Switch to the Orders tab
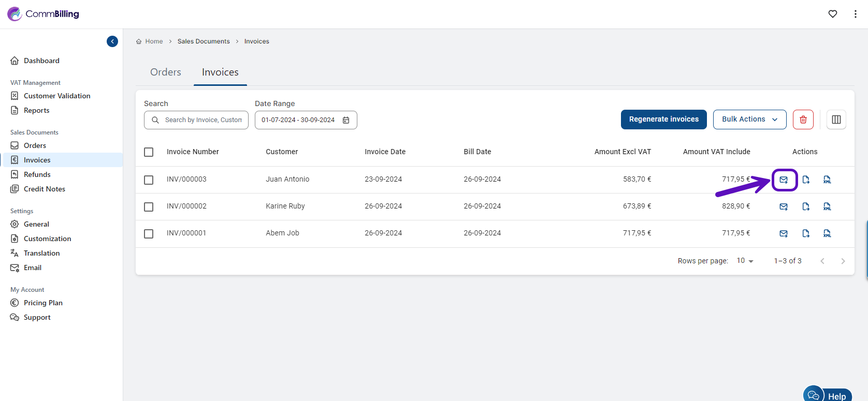Viewport: 868px width, 401px height. (x=166, y=72)
